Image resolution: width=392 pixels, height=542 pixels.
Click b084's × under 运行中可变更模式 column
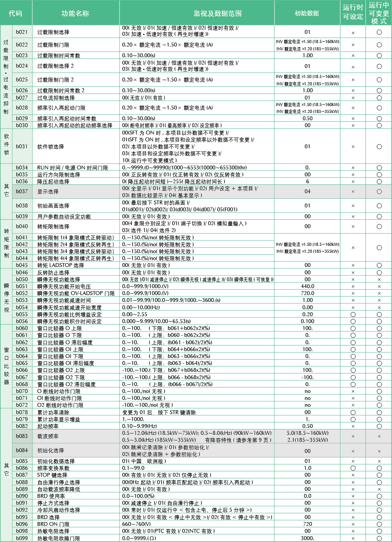pyautogui.click(x=379, y=451)
